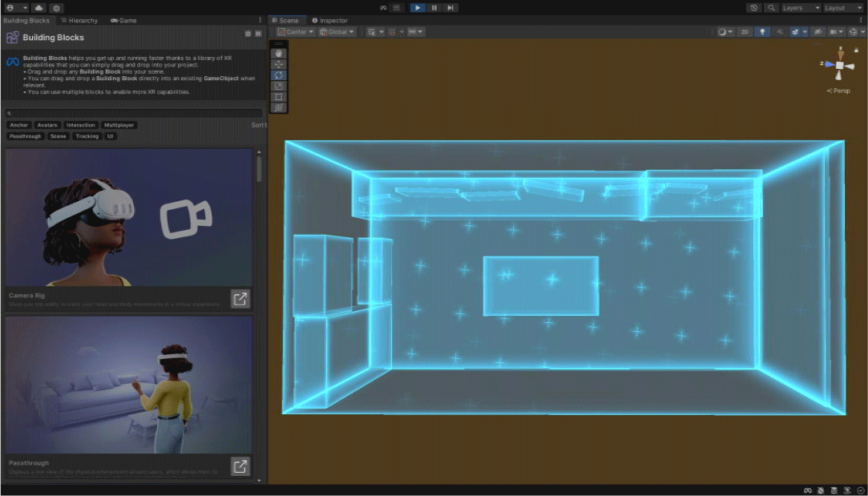Switch to the Hierarchy tab
Screen dimensions: 868x496
[79, 21]
